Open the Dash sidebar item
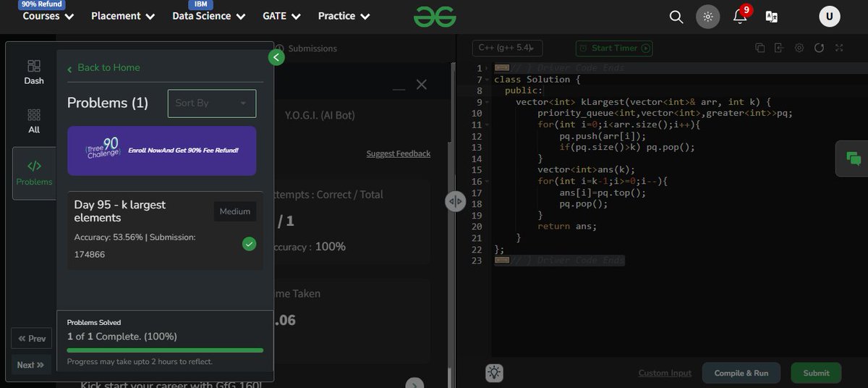The image size is (868, 388). coord(34,72)
